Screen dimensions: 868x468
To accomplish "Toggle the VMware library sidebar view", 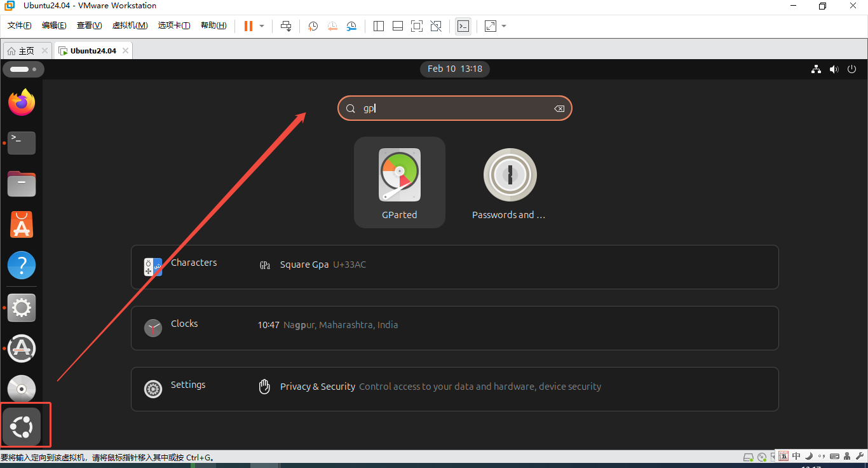I will (x=379, y=26).
